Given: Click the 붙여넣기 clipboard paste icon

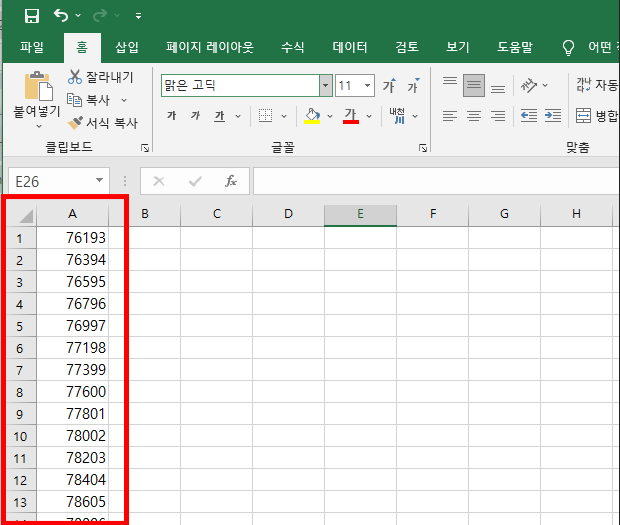Looking at the screenshot, I should 38,86.
